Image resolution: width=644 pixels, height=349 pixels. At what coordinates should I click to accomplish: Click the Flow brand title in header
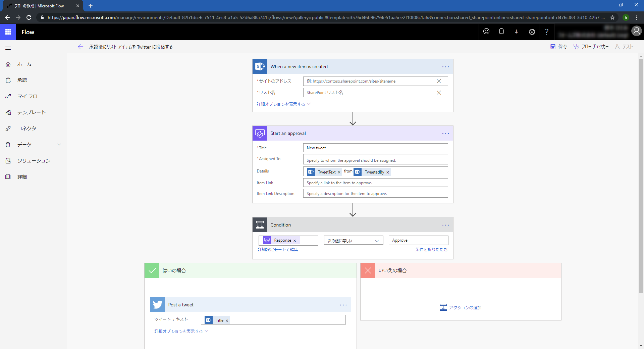(x=28, y=32)
